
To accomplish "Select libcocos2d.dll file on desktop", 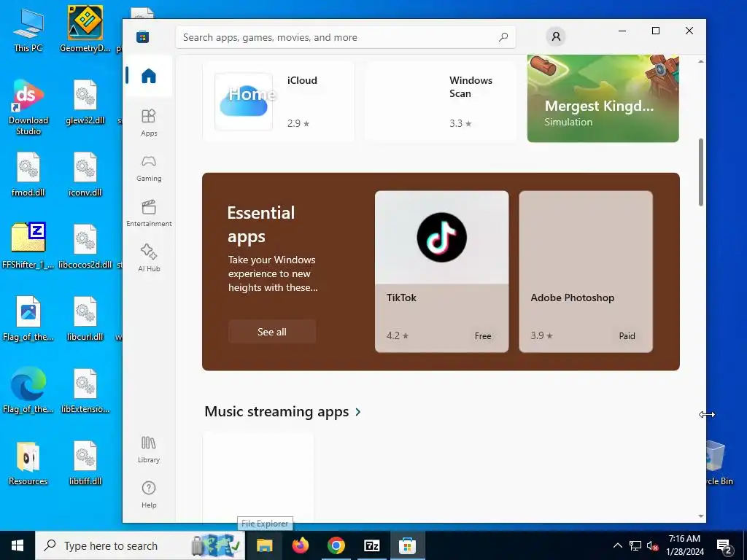I will [85, 246].
